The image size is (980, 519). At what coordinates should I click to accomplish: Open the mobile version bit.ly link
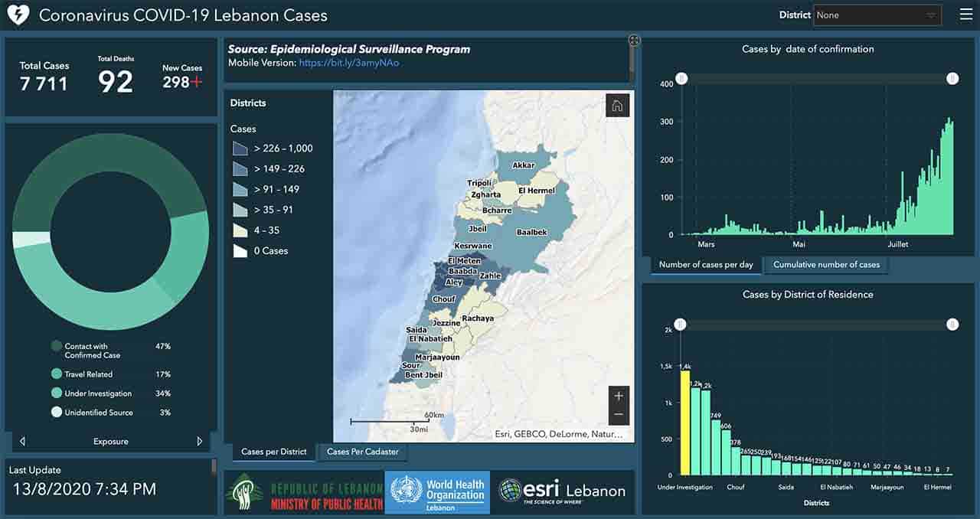click(348, 63)
